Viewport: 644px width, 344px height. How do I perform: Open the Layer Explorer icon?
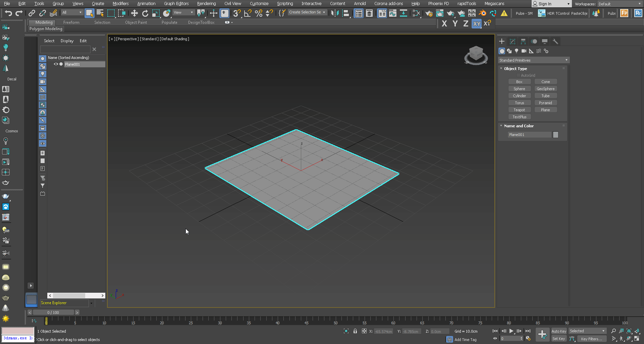pos(369,13)
